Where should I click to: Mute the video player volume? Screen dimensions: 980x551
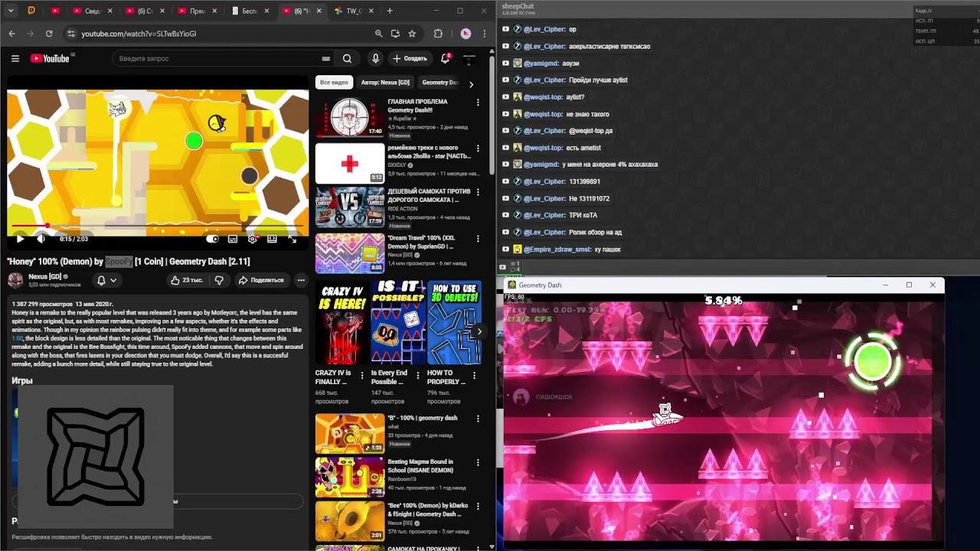[41, 239]
